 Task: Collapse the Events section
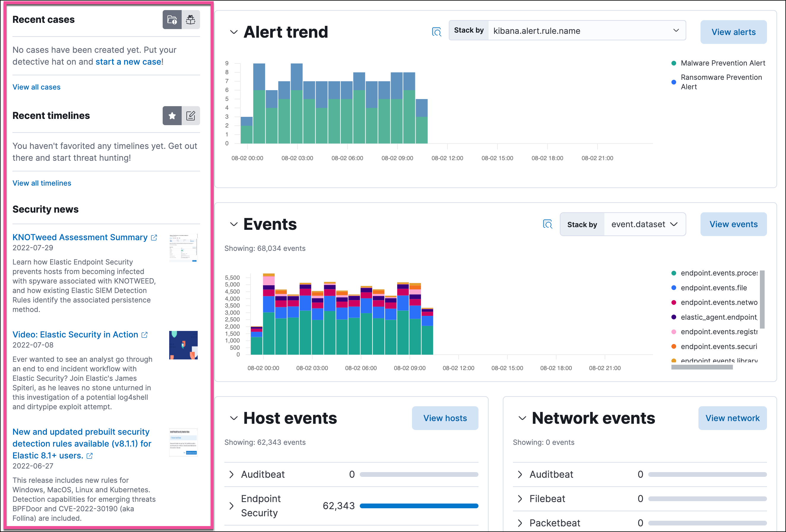(233, 224)
